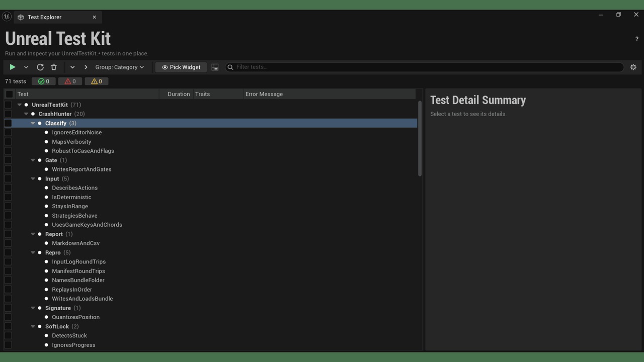This screenshot has width=644, height=362.
Task: Select the DescribesActions test
Action: pyautogui.click(x=74, y=188)
